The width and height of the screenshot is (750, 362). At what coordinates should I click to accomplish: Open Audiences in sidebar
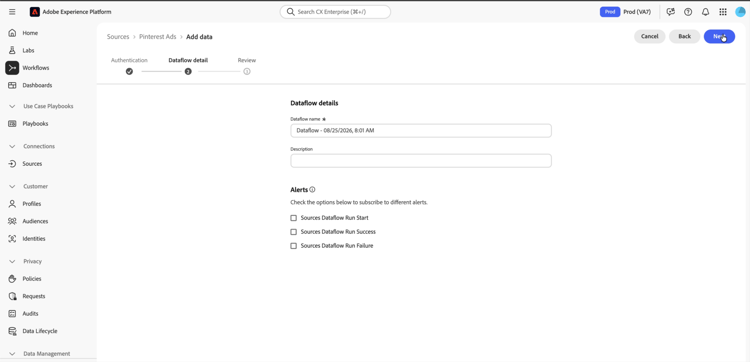pyautogui.click(x=35, y=221)
